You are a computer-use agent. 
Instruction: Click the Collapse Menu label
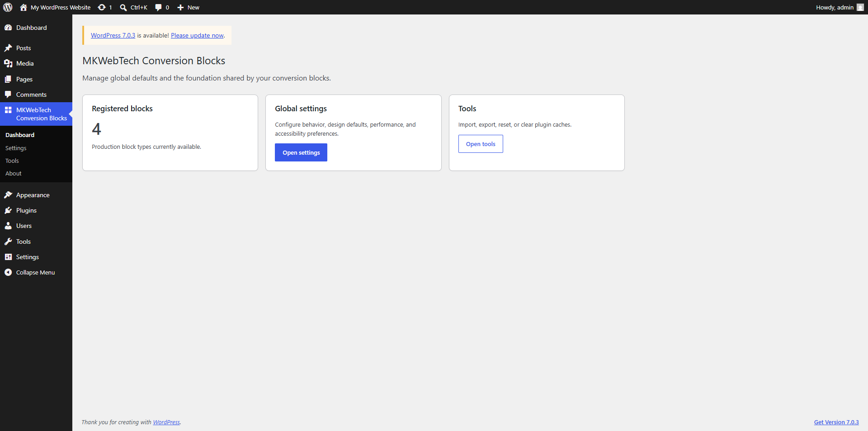35,272
